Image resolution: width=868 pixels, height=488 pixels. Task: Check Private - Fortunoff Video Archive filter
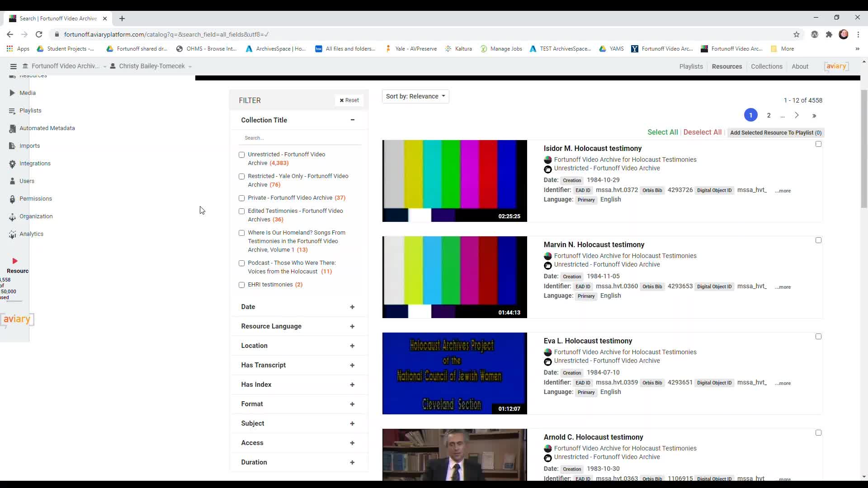tap(242, 198)
